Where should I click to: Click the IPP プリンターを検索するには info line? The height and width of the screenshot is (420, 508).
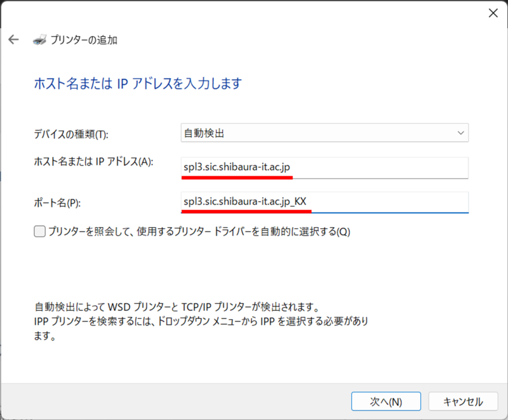202,321
